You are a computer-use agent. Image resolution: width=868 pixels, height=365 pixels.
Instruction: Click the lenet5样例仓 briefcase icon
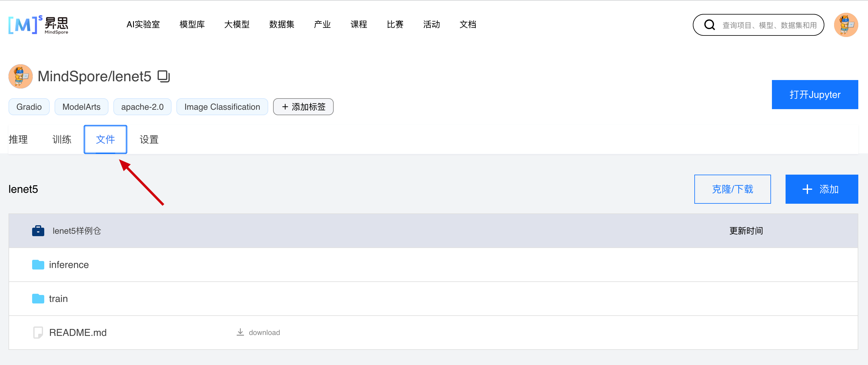pyautogui.click(x=38, y=231)
